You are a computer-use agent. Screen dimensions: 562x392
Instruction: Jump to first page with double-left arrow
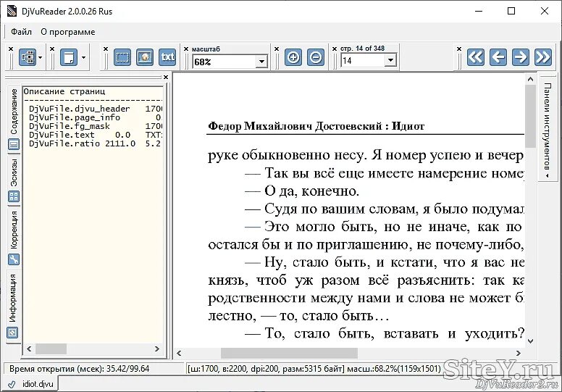[476, 57]
